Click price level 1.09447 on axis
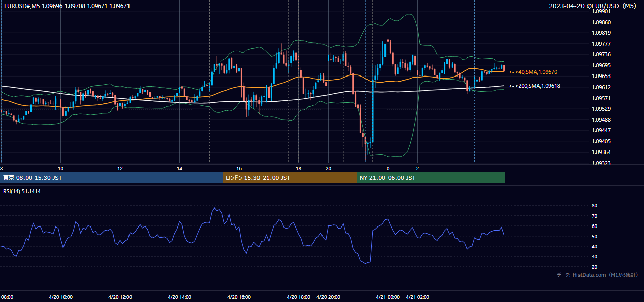644x302 pixels. pos(601,131)
